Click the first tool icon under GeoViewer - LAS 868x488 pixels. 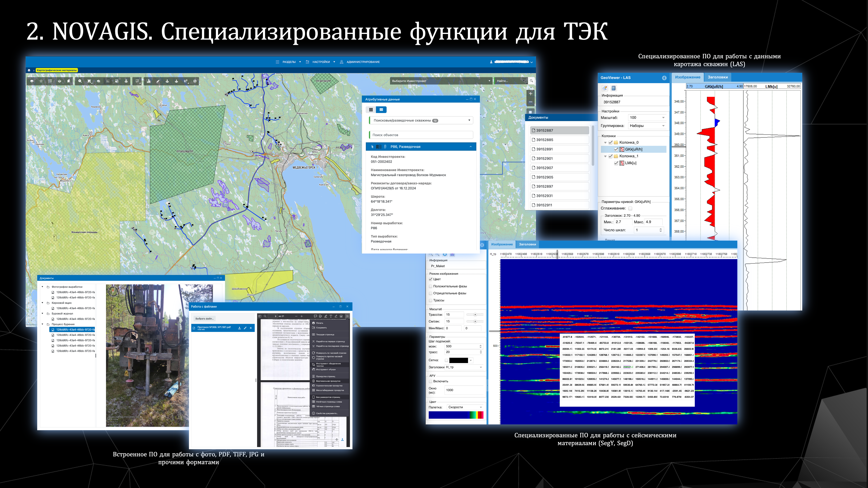(605, 88)
